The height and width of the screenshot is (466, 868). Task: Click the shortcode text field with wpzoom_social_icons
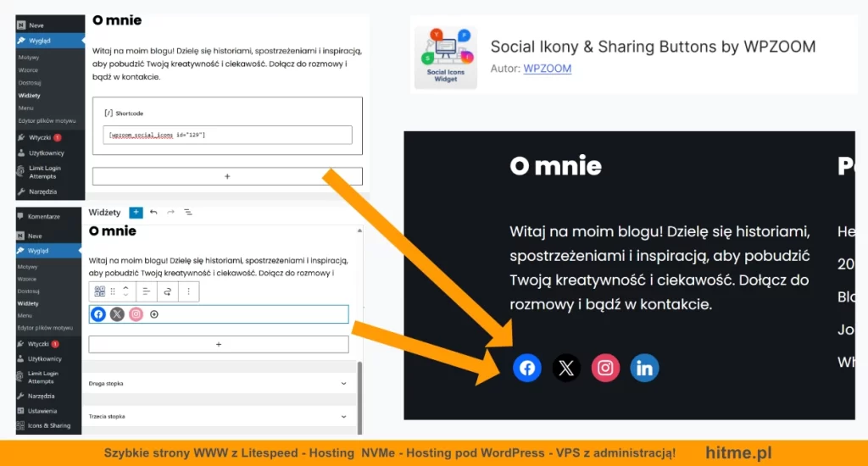tap(227, 135)
